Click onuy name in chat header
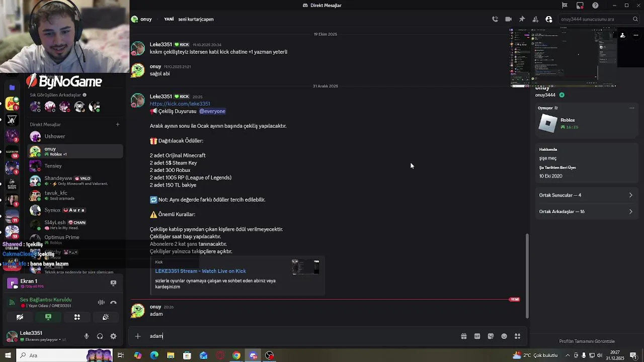 click(146, 19)
